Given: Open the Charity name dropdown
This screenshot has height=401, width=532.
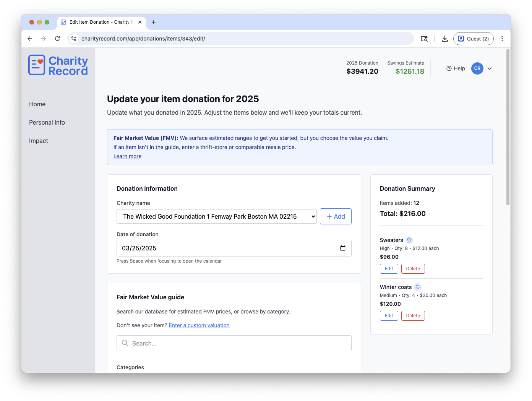Looking at the screenshot, I should click(216, 216).
